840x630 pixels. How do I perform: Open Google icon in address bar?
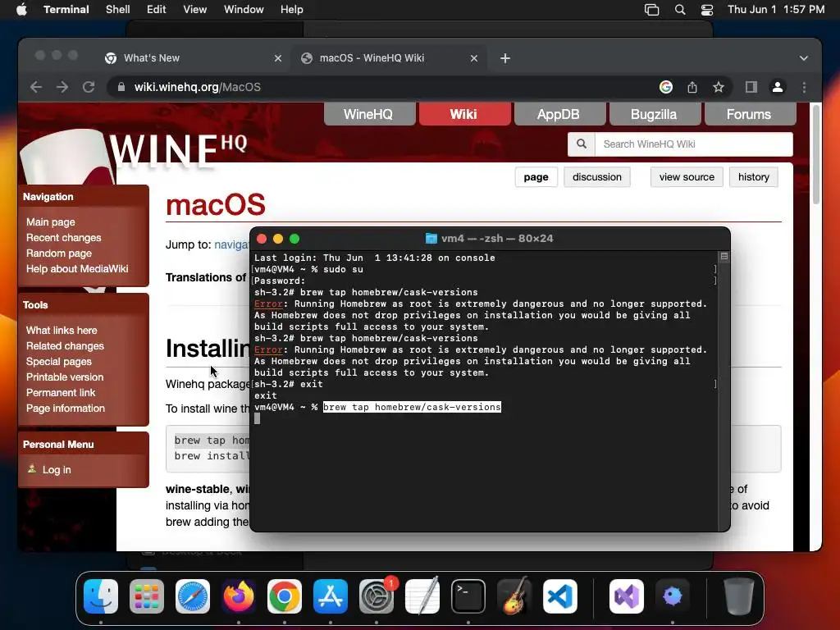click(x=666, y=87)
